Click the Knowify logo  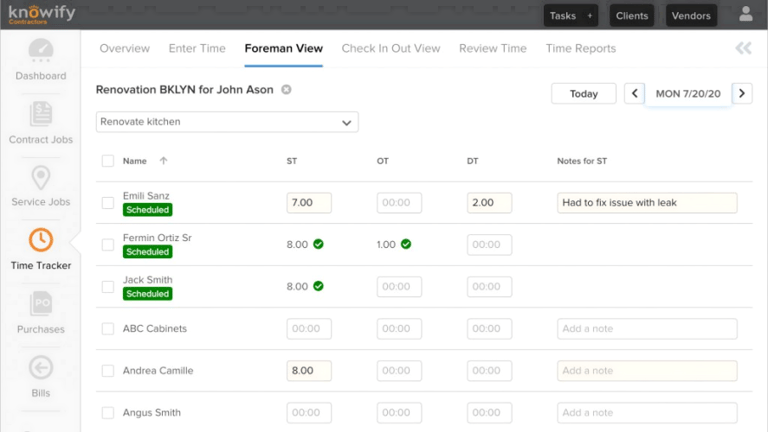42,14
